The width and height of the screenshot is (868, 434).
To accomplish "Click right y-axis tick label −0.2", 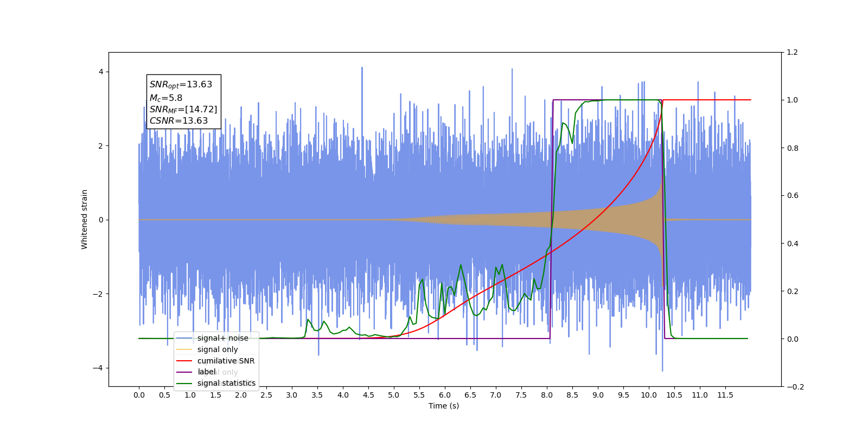I will (x=795, y=387).
